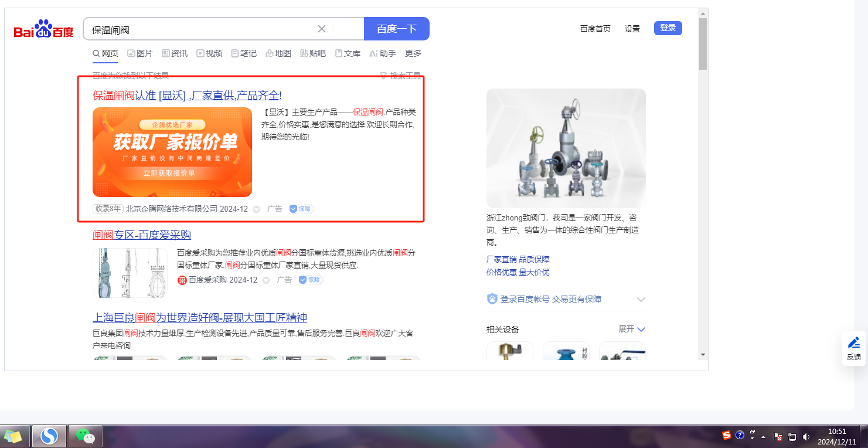Switch to the 文库 tab
The height and width of the screenshot is (448, 868).
[348, 53]
